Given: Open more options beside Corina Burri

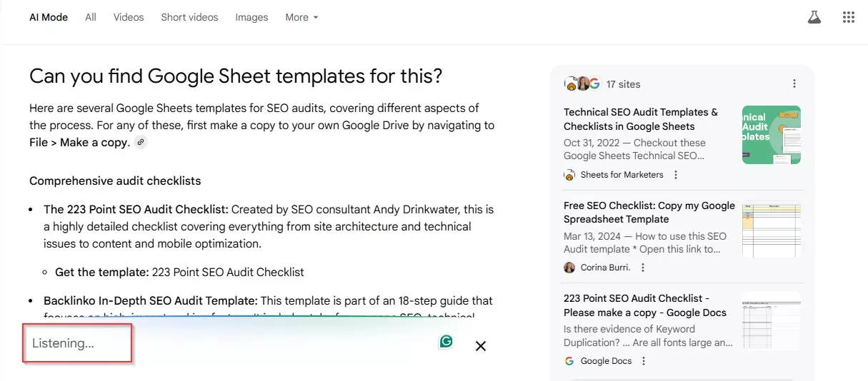Looking at the screenshot, I should coord(643,268).
